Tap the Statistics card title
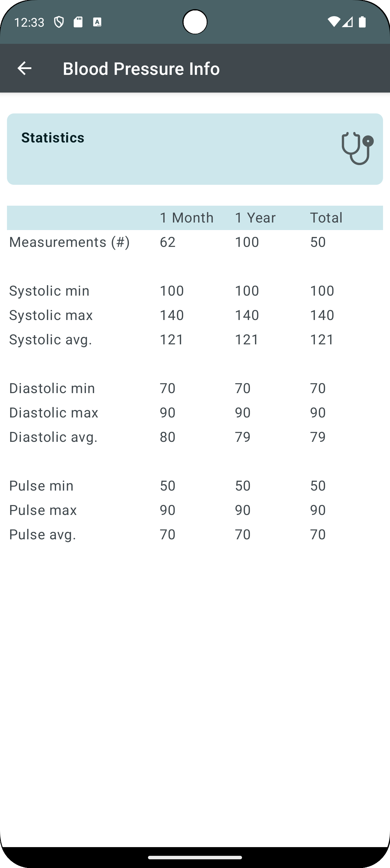Viewport: 390px width, 868px height. point(53,138)
